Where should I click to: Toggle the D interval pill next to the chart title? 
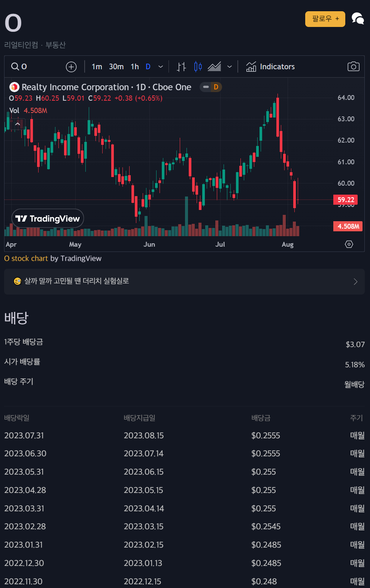pos(211,87)
